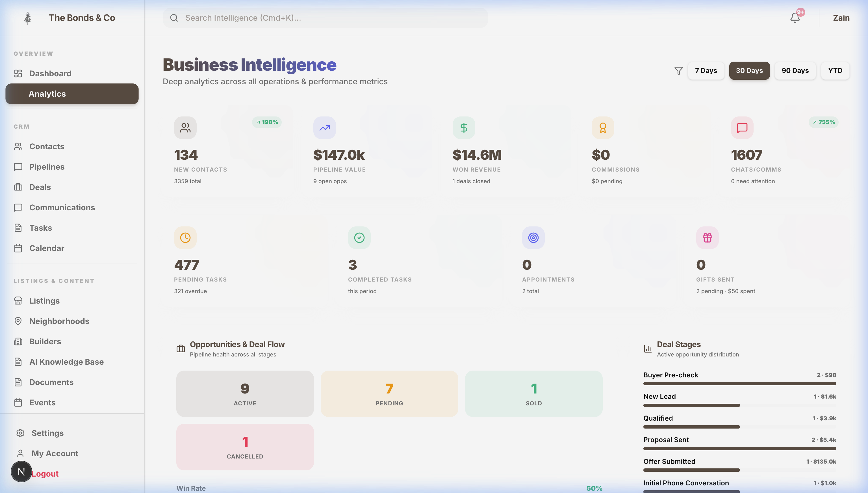
Task: Click the Calendar icon in sidebar
Action: (x=18, y=248)
